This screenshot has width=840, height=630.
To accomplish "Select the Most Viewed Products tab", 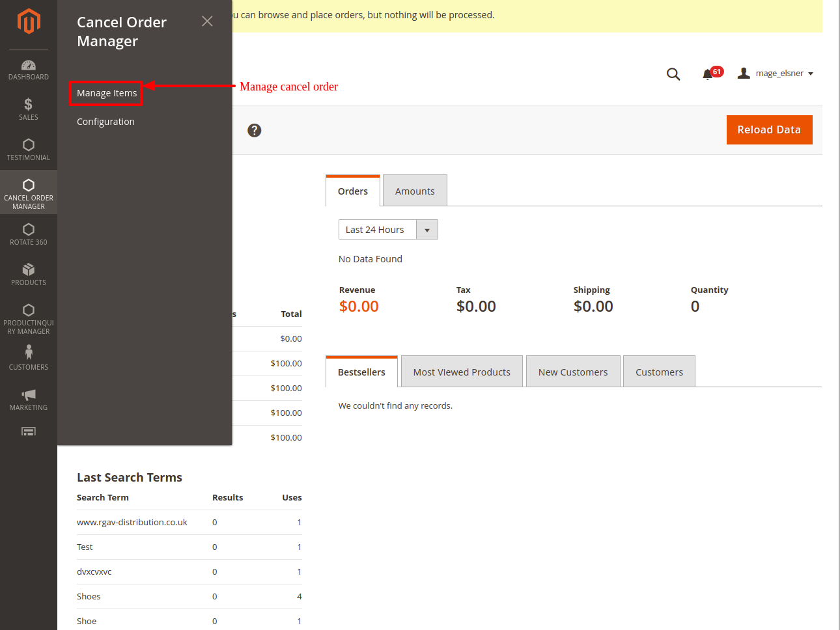I will [462, 372].
